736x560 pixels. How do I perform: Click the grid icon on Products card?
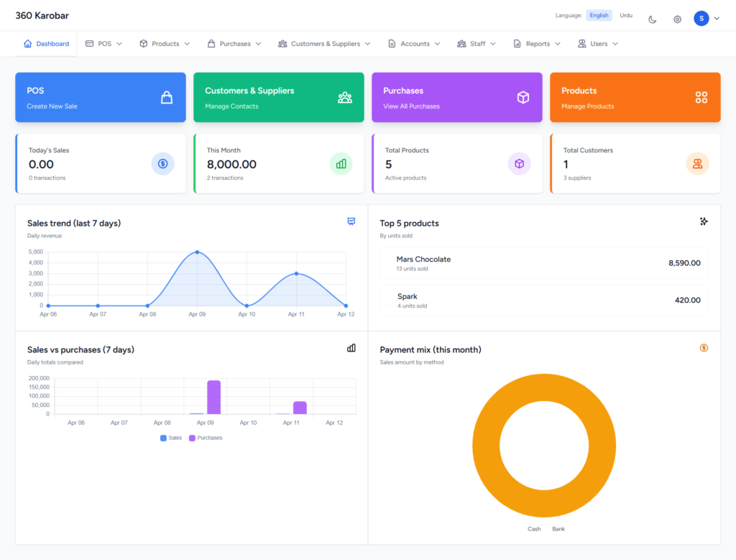701,98
